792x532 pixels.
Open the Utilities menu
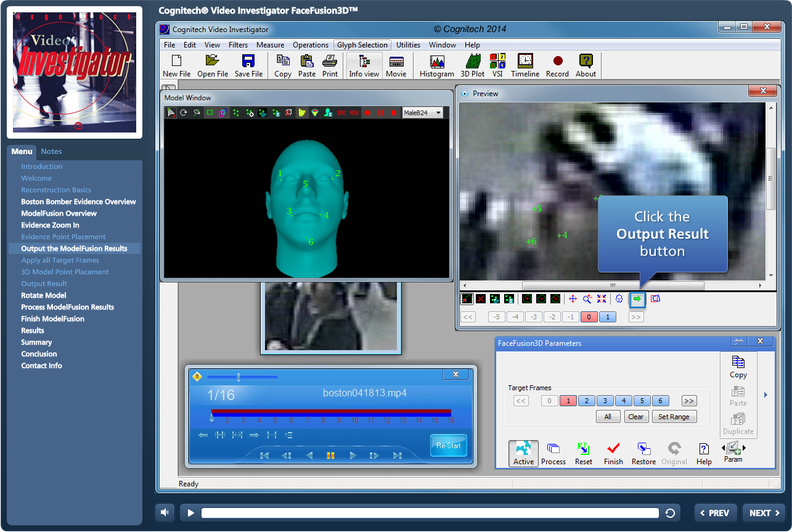pyautogui.click(x=408, y=45)
